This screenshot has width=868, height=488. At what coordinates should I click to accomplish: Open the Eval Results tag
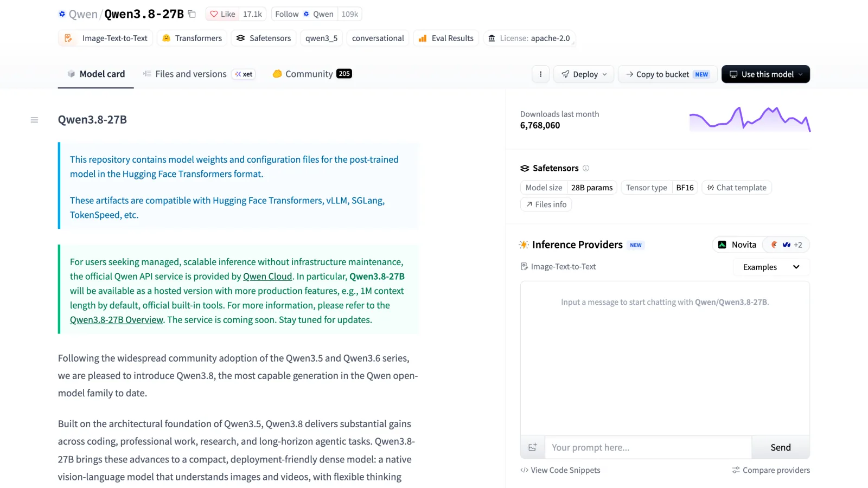446,38
